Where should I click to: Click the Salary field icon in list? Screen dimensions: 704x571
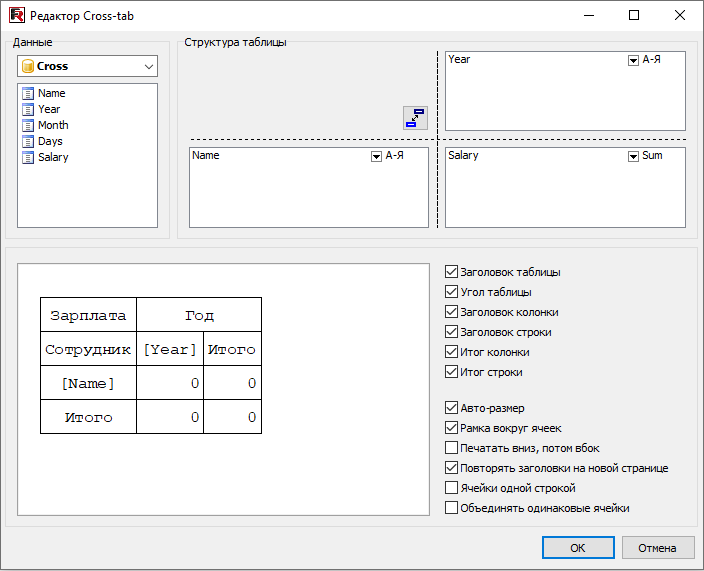pyautogui.click(x=28, y=157)
